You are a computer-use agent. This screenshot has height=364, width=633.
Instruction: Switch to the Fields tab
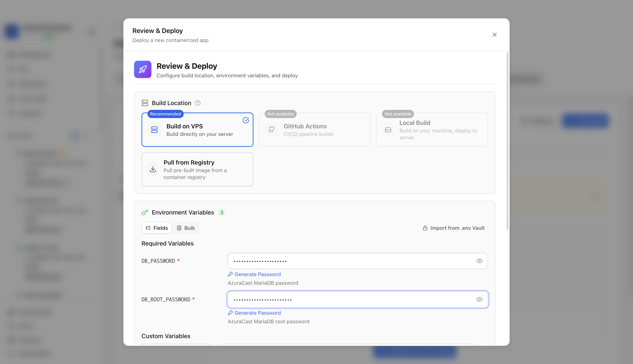pos(157,228)
